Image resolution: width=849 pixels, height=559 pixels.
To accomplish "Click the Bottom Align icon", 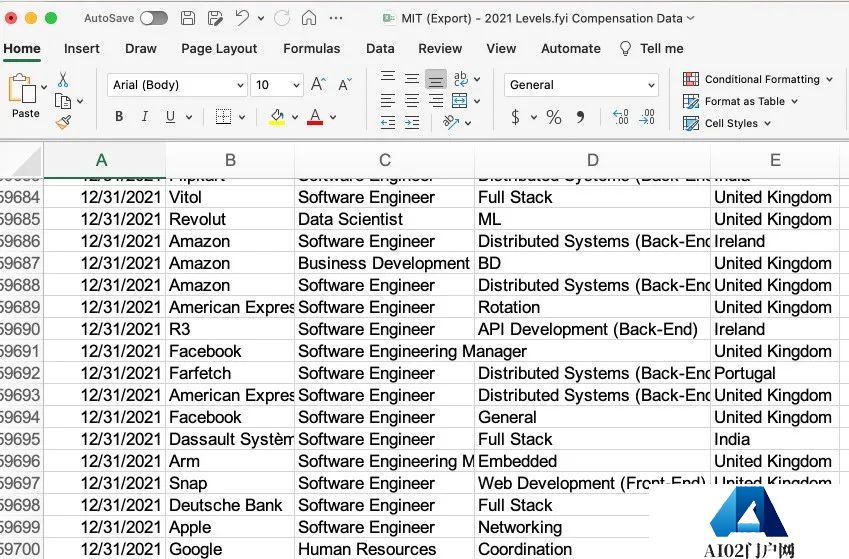I will [x=436, y=80].
